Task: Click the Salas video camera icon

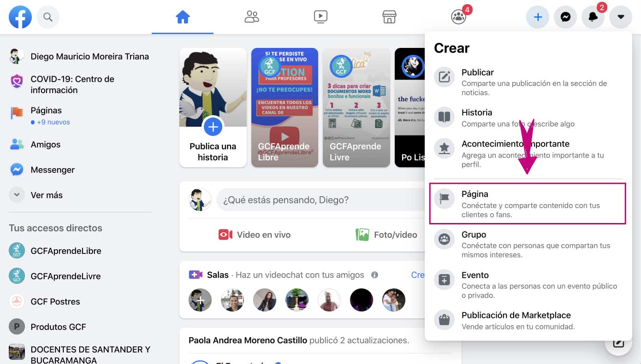Action: (196, 275)
